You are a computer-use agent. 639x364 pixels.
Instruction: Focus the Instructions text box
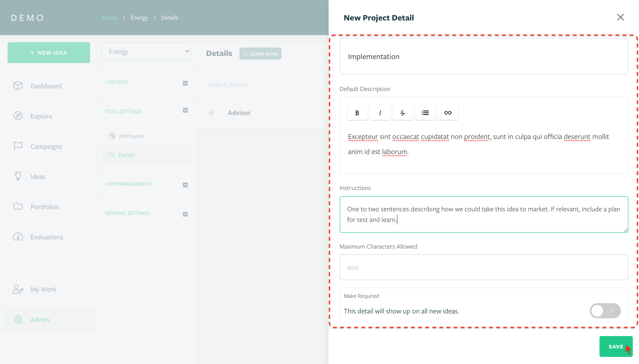click(x=484, y=214)
